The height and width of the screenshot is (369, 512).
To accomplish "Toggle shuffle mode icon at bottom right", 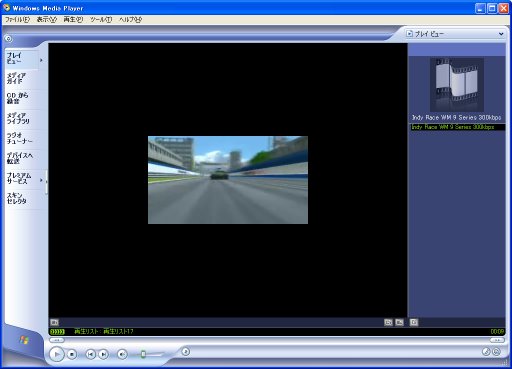I will point(486,351).
